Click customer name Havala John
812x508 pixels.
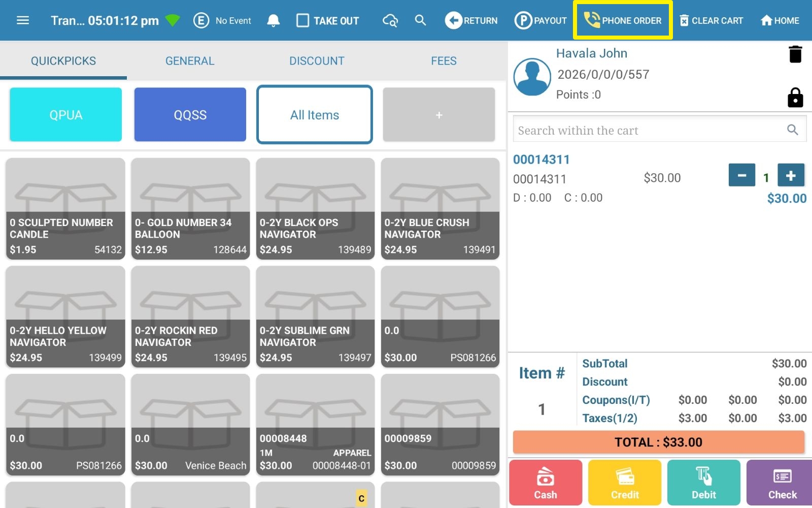tap(591, 53)
